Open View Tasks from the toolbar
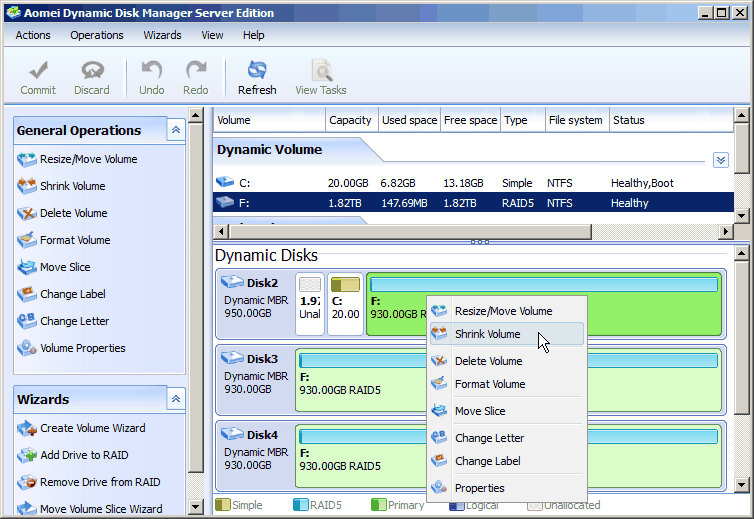The height and width of the screenshot is (519, 754). coord(321,71)
